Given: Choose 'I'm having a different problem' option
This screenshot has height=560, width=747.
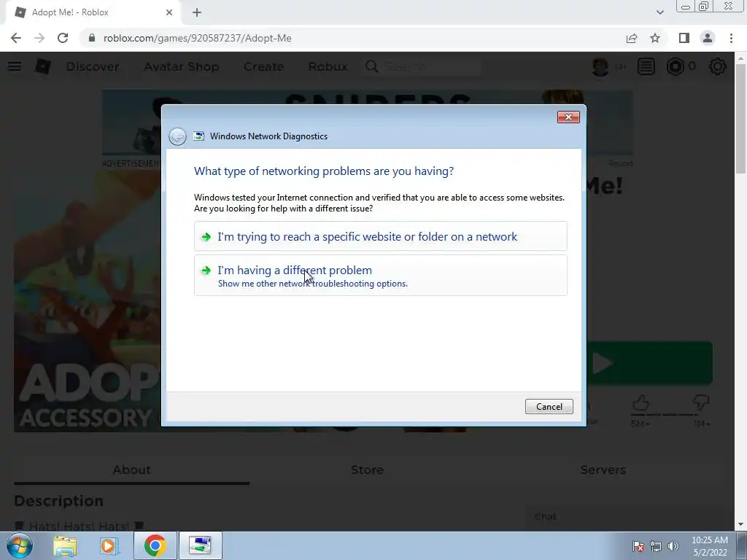Looking at the screenshot, I should pyautogui.click(x=380, y=275).
